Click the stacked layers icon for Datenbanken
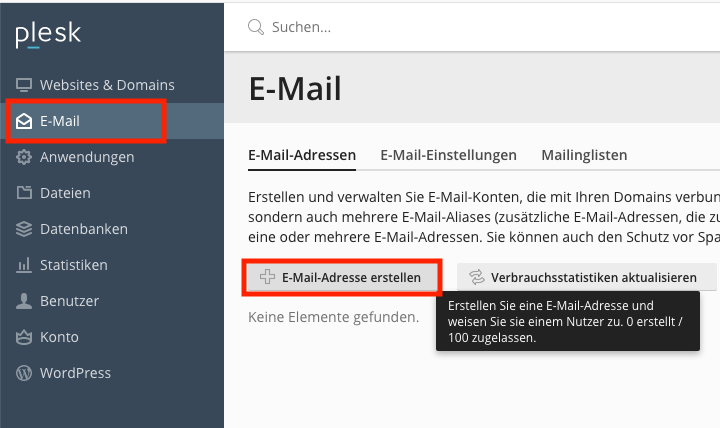 24,229
